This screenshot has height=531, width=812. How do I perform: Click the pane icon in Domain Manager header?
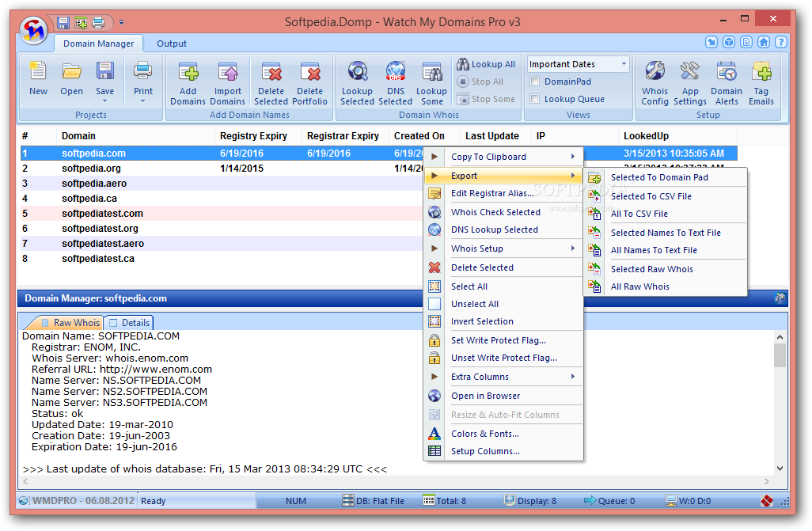pyautogui.click(x=780, y=298)
